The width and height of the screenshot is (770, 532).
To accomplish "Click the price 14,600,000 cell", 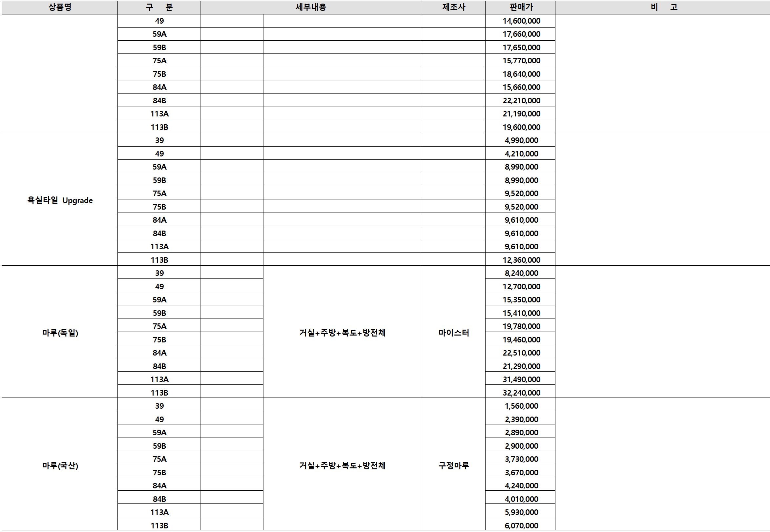I will tap(521, 21).
